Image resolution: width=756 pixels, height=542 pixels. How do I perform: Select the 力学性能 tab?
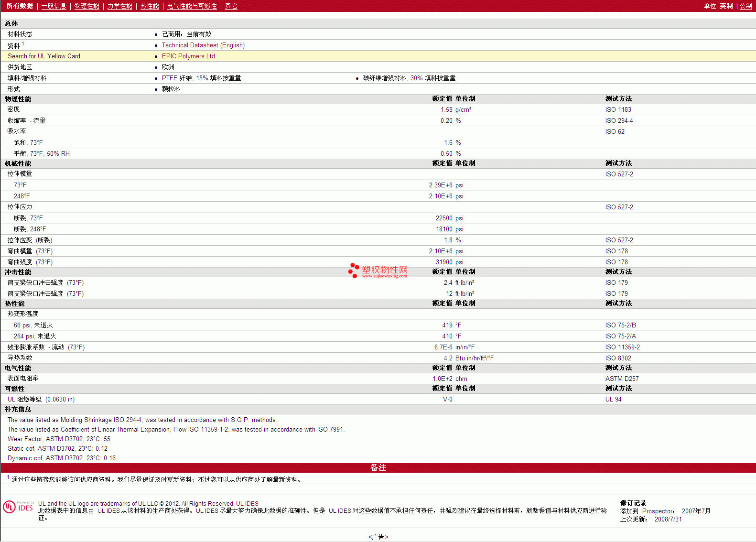coord(119,6)
